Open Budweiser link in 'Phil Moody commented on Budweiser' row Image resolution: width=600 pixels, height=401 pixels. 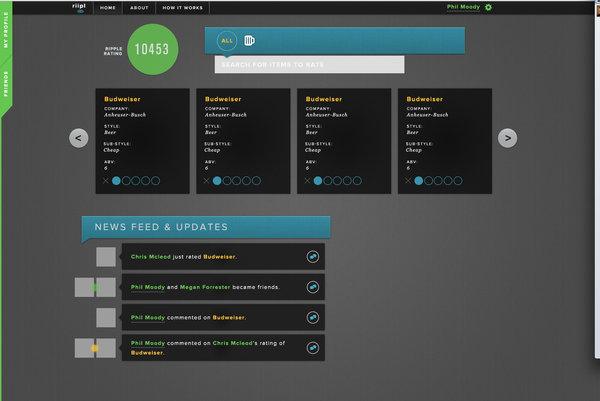point(228,318)
